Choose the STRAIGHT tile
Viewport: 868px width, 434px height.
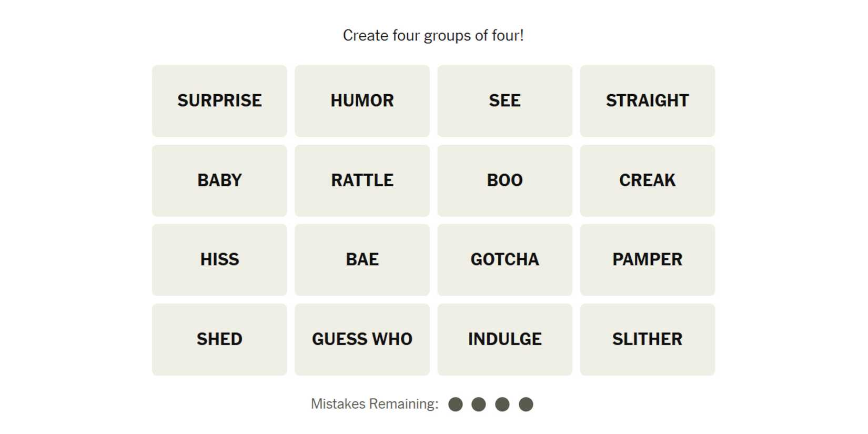(x=647, y=100)
